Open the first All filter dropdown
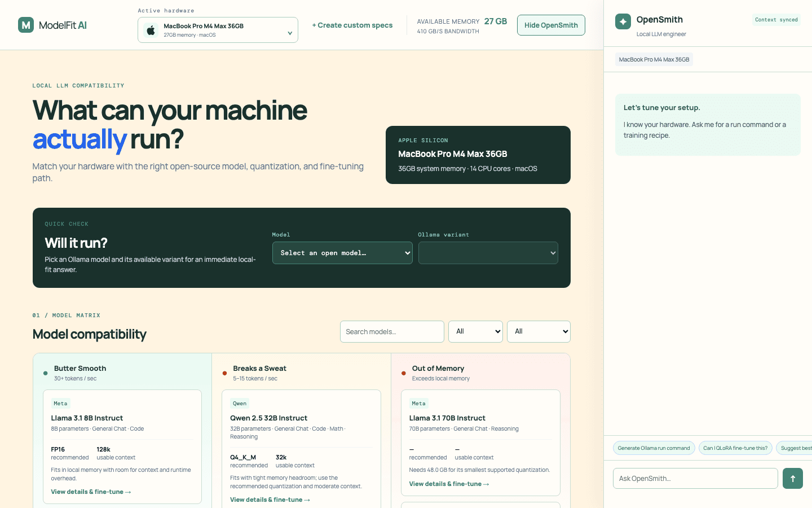The image size is (812, 508). 476,331
